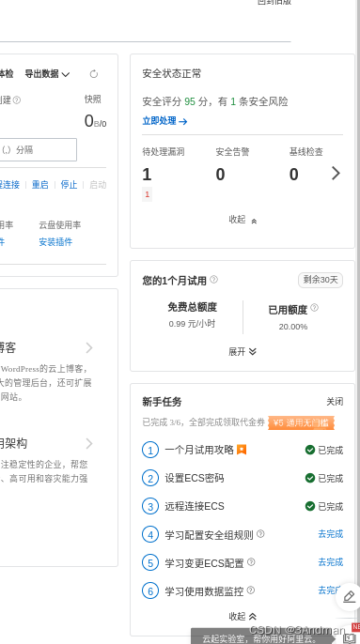360x644 pixels.
Task: Click the 学习变更ECS配置 task text
Action: click(205, 563)
